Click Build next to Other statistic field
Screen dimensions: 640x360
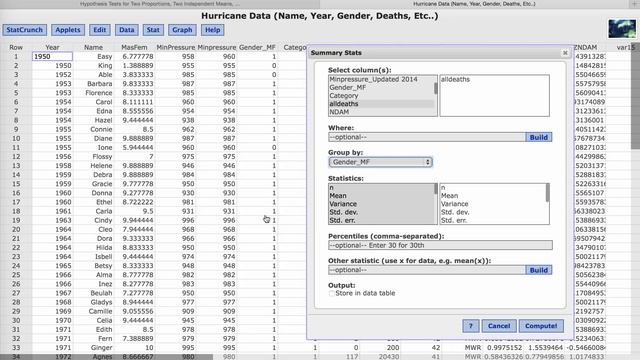pyautogui.click(x=538, y=270)
